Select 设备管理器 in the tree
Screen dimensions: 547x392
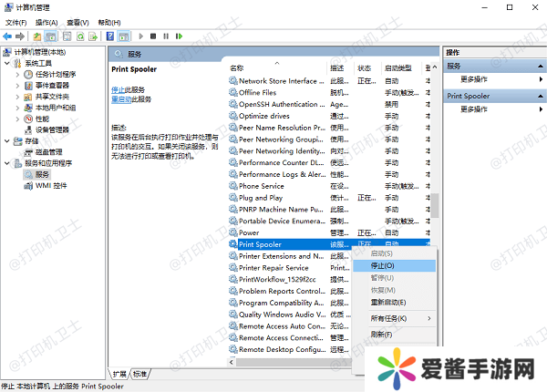53,129
